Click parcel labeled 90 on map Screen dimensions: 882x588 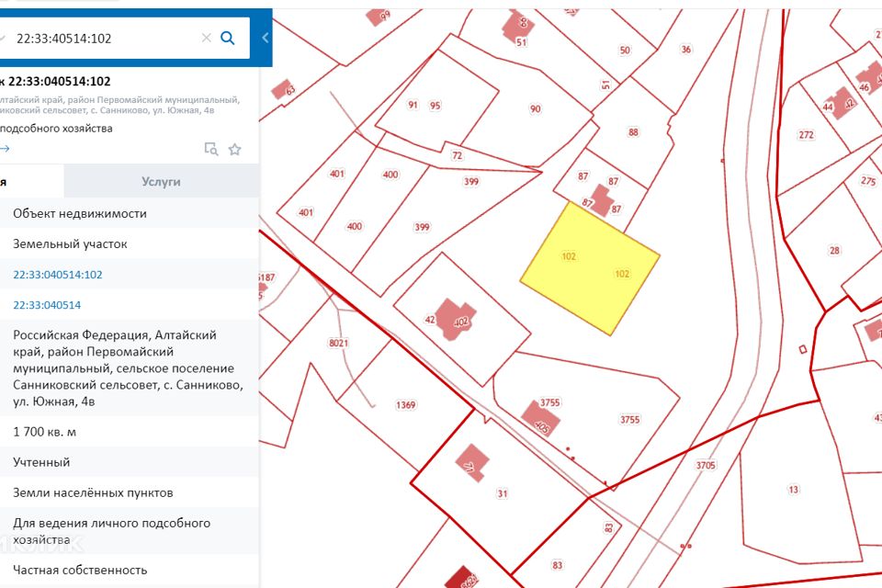point(535,108)
